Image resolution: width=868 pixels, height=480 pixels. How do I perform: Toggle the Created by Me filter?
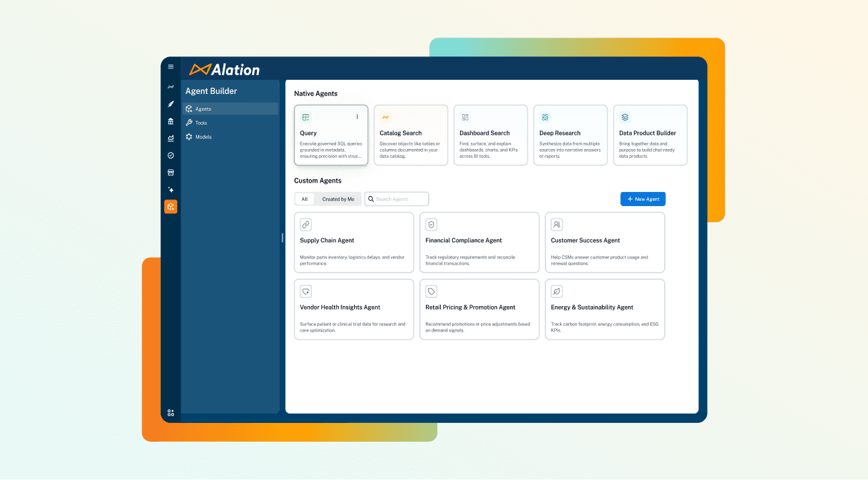pos(339,199)
